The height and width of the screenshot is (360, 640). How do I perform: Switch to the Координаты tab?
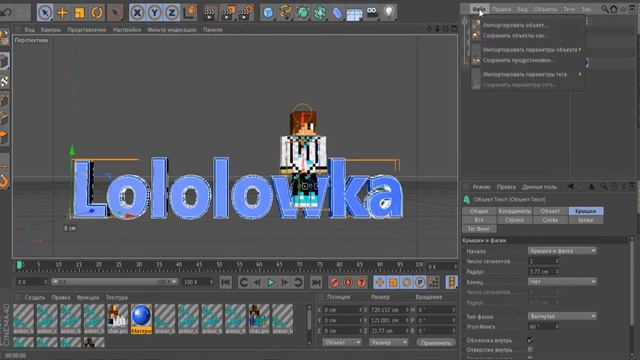coord(515,211)
